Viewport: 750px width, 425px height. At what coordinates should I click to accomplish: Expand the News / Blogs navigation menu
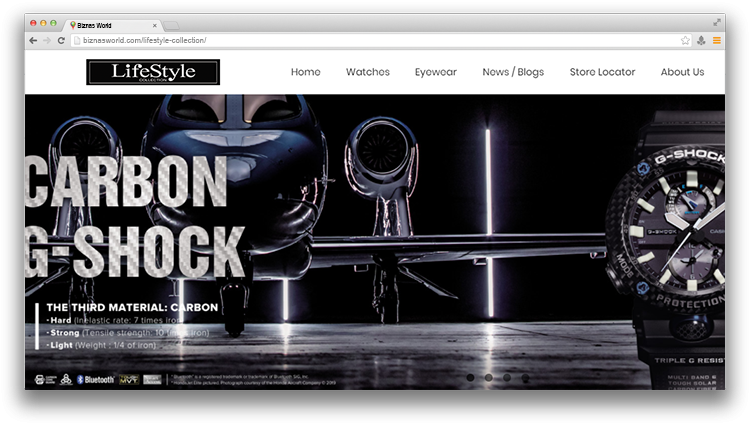click(513, 72)
